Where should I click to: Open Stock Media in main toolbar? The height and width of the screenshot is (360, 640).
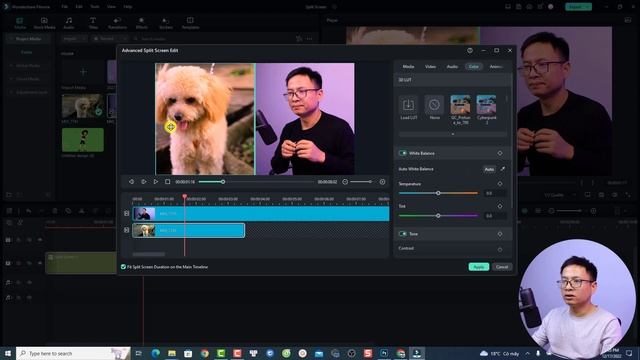44,23
